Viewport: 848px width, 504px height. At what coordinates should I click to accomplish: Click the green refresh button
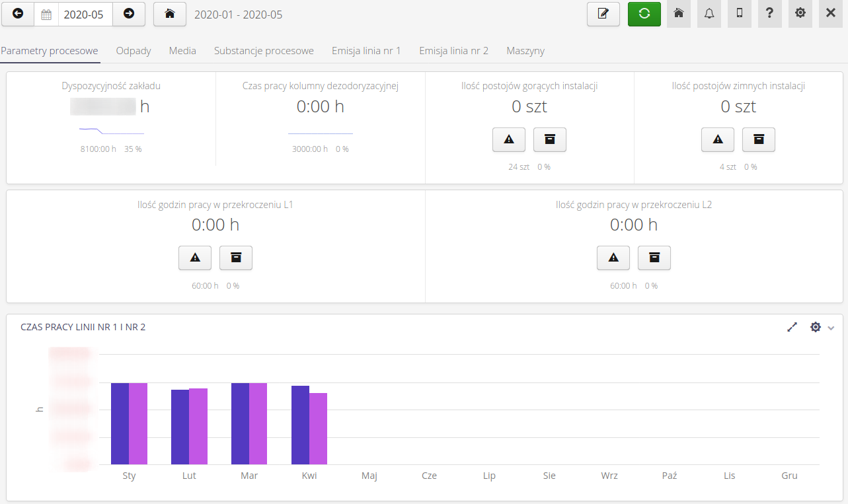point(644,14)
